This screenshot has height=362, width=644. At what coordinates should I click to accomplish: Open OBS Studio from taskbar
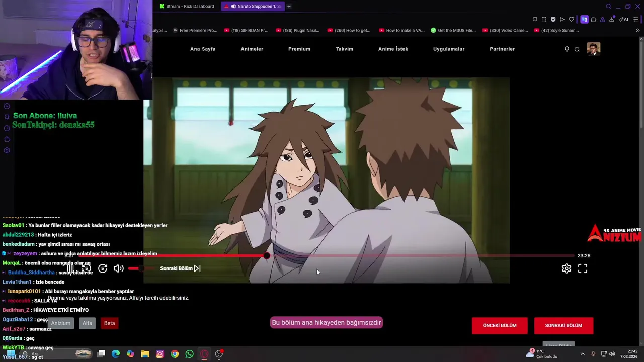(219, 354)
